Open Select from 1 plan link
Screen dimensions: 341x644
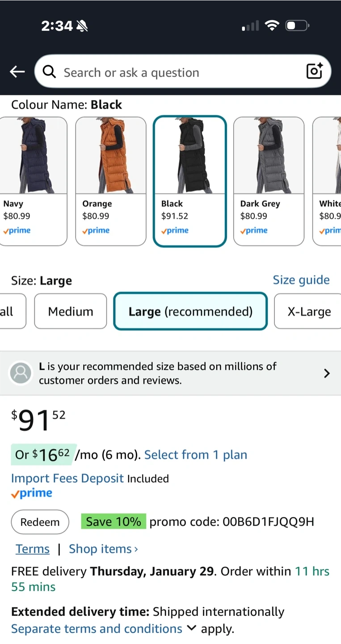(196, 455)
